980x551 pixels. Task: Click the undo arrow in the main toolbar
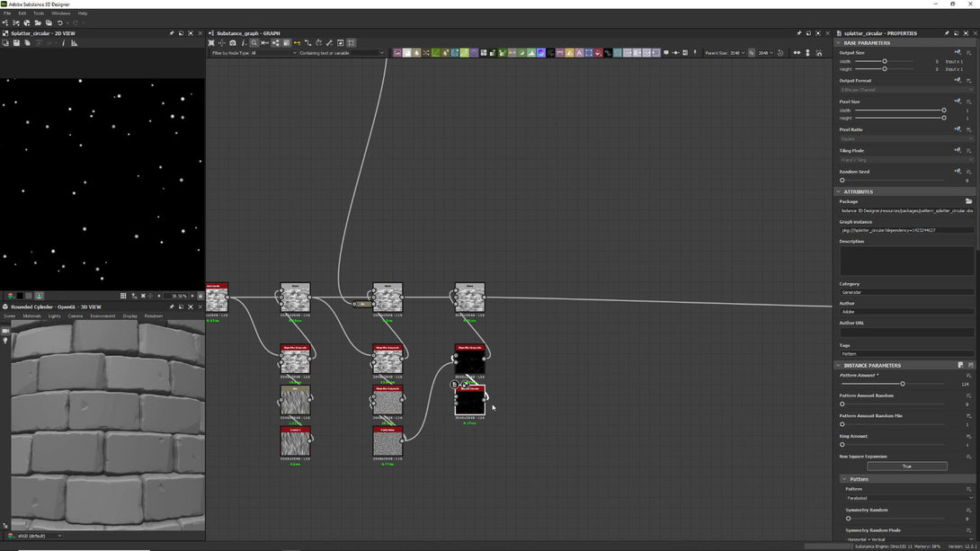(59, 22)
